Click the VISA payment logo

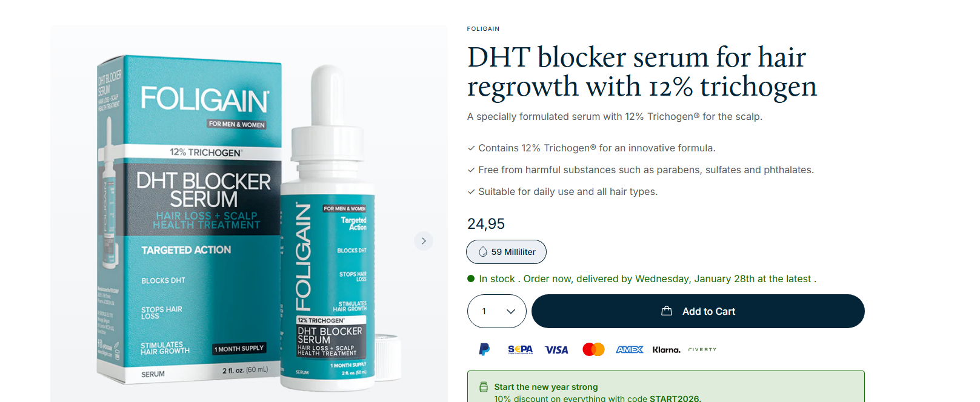tap(556, 350)
